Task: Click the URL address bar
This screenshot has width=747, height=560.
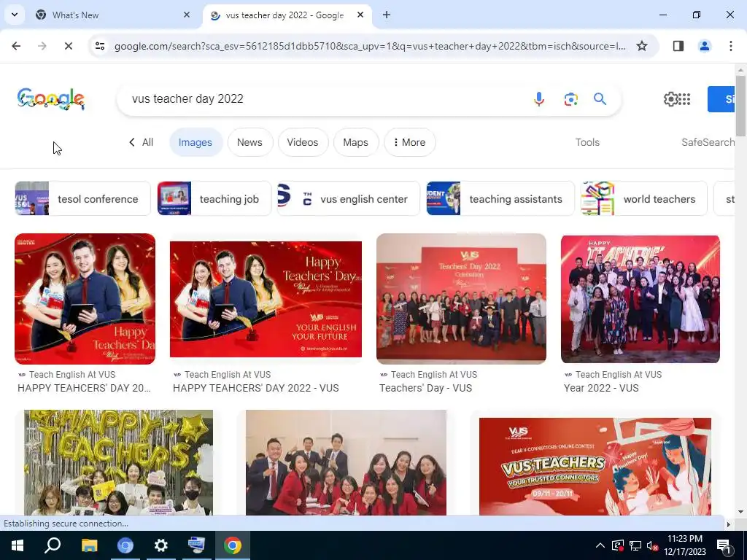Action: [370, 46]
